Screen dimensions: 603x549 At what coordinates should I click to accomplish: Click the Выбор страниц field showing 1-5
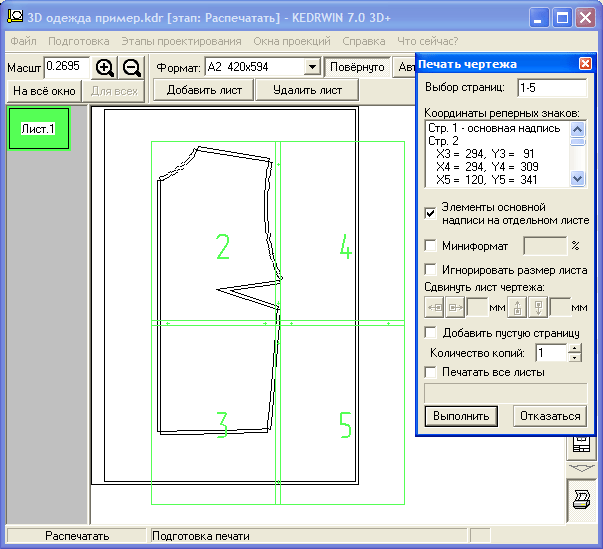click(552, 88)
